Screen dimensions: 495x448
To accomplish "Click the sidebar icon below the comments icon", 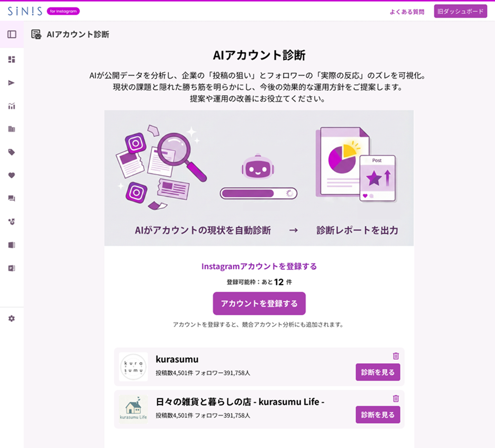I will 12,222.
